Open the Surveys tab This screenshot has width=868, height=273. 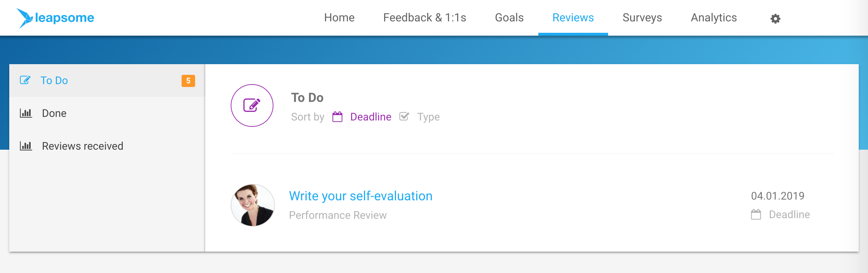tap(642, 17)
